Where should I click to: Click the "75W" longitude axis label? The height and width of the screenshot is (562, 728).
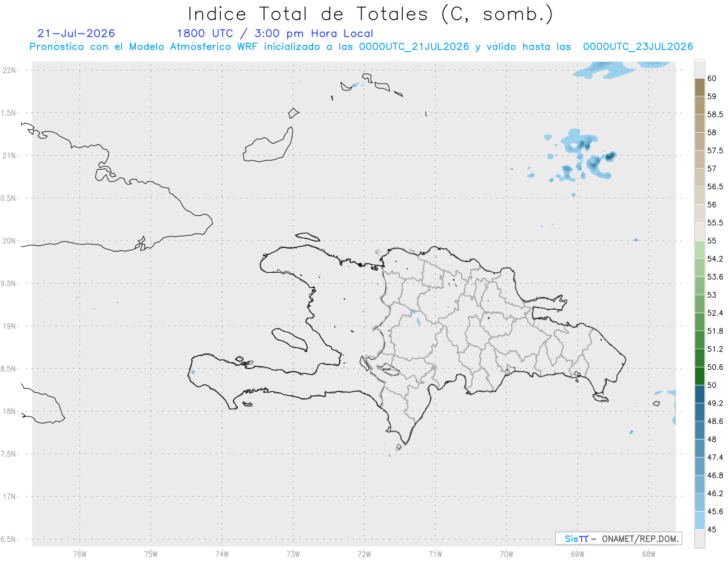[150, 554]
